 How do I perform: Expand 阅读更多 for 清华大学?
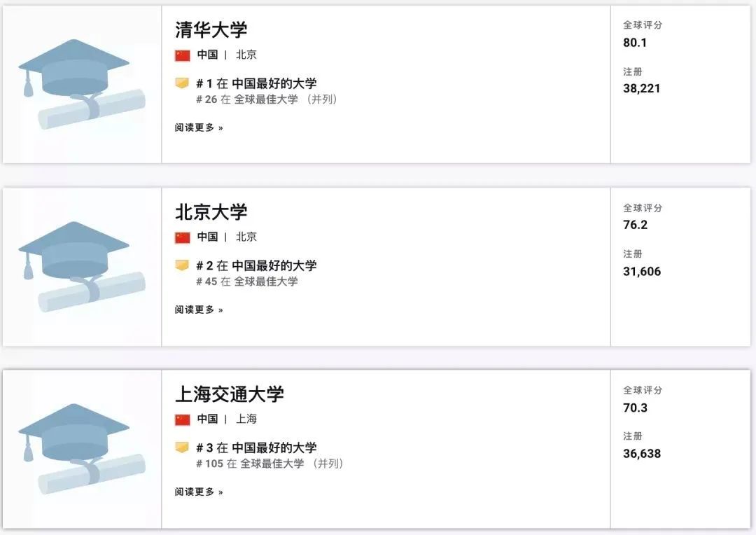(x=199, y=127)
